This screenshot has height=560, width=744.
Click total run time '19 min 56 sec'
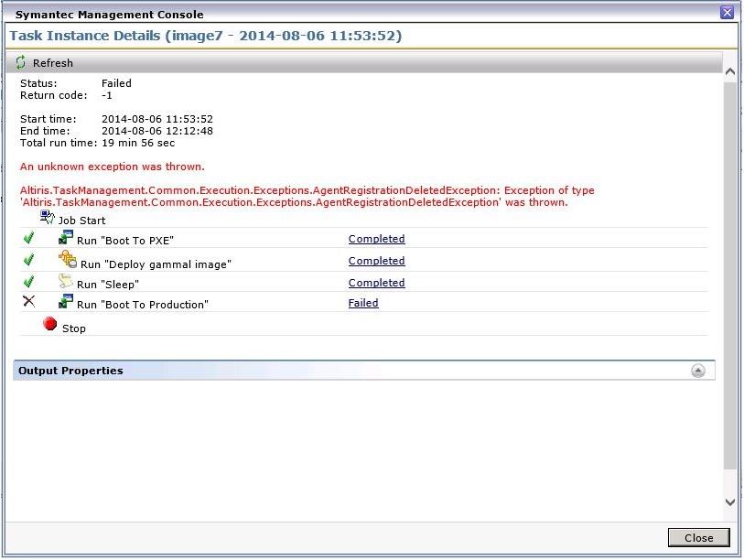138,143
